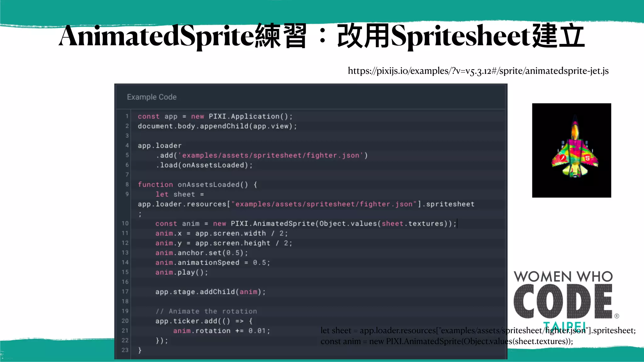This screenshot has height=362, width=644.
Task: Click bottom snippet 'let sheet = app.loader.resources'
Action: click(x=478, y=331)
